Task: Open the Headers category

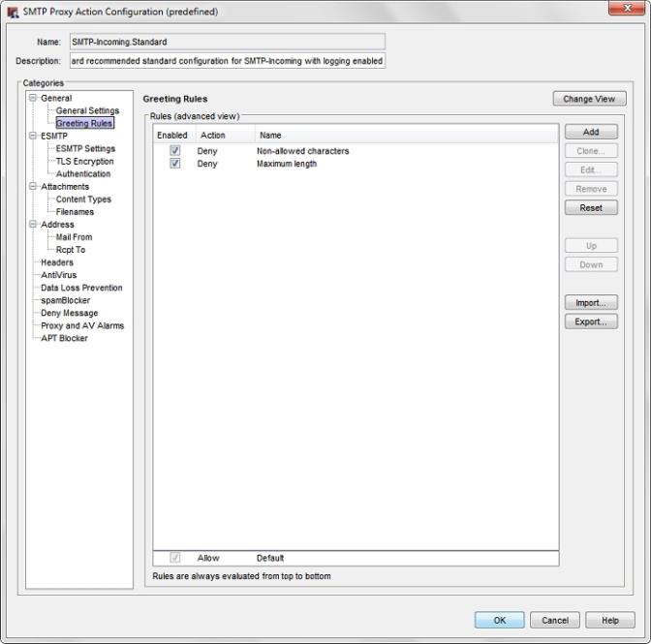Action: pos(57,262)
